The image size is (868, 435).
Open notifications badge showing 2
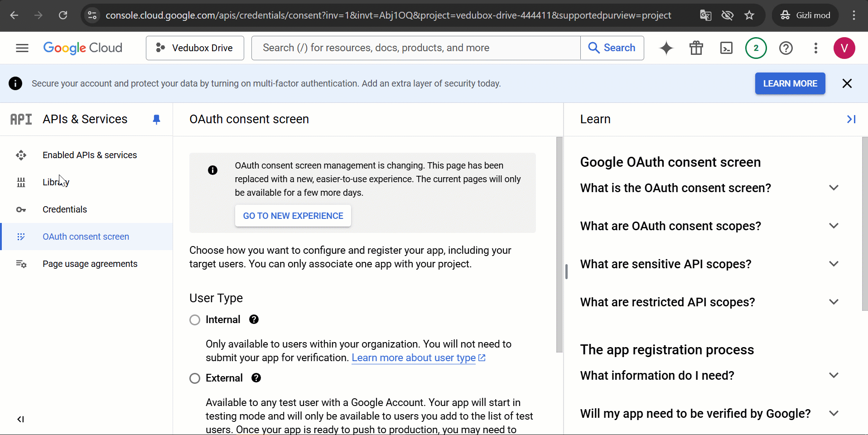pyautogui.click(x=756, y=48)
